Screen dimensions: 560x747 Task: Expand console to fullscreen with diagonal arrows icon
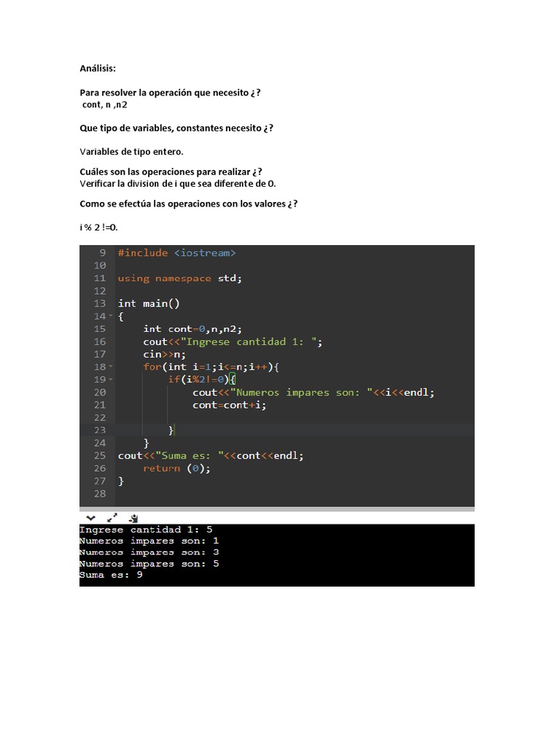112,518
